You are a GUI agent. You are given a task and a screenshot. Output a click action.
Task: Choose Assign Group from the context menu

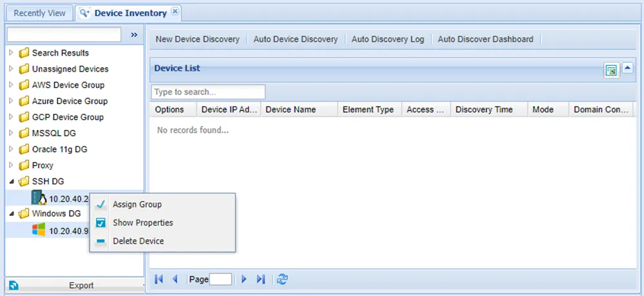coord(163,204)
